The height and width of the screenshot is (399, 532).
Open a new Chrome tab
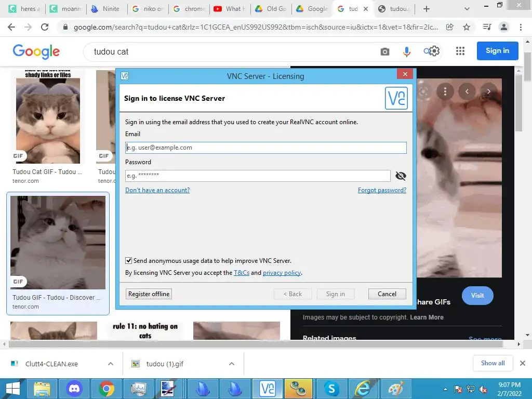click(427, 9)
